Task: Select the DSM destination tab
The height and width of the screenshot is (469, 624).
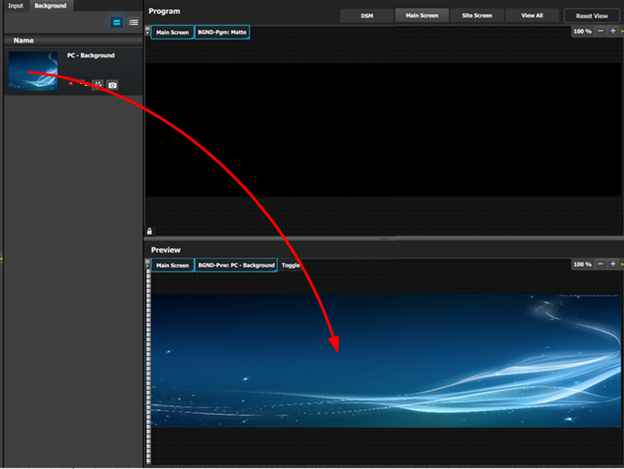Action: (367, 16)
